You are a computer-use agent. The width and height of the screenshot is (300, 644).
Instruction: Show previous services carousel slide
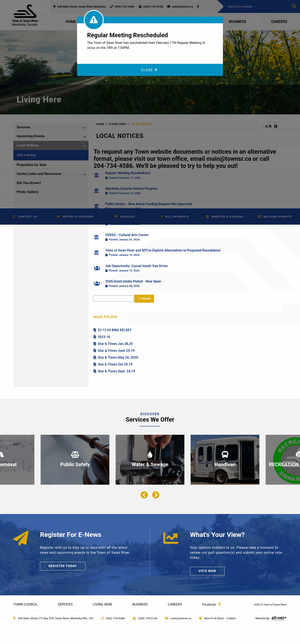pos(144,495)
